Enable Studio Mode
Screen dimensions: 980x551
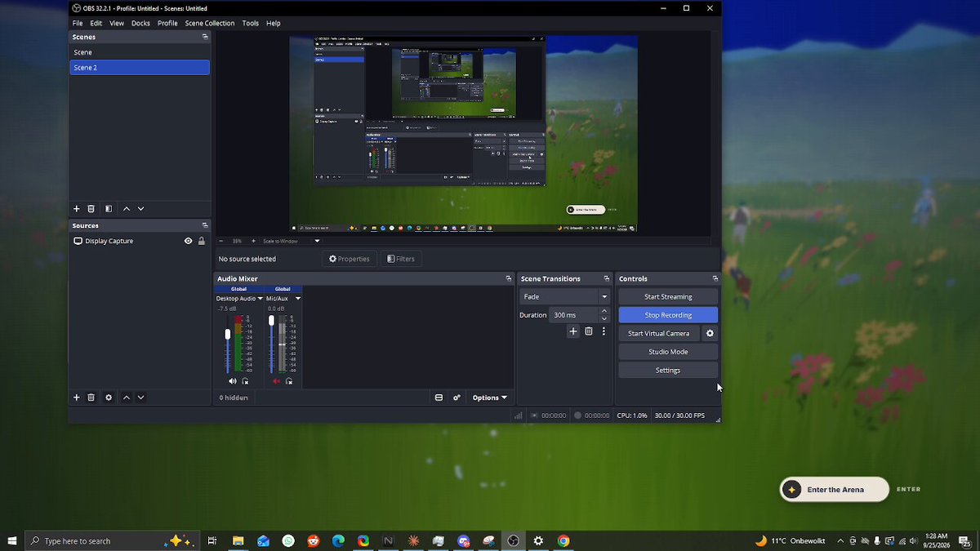[x=668, y=352]
